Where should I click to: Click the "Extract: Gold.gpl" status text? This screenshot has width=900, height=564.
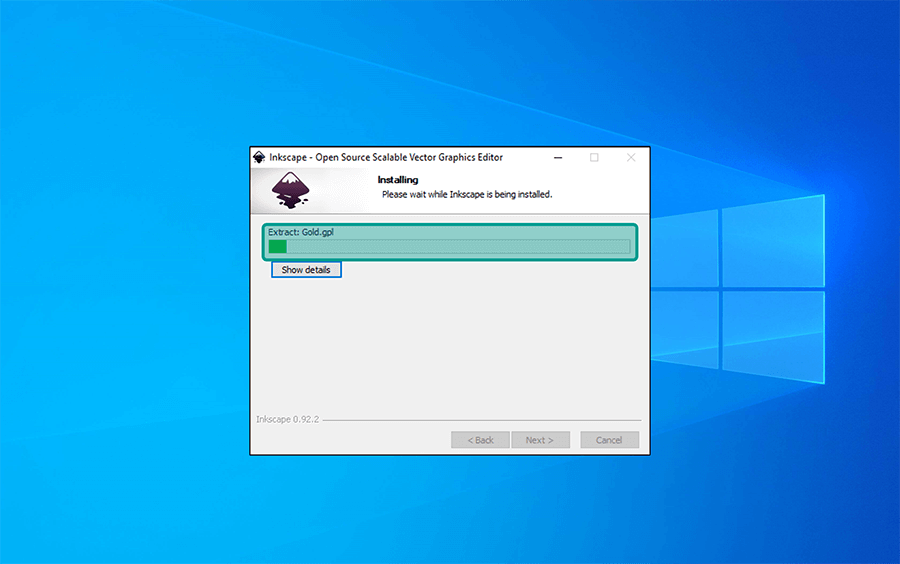(301, 232)
